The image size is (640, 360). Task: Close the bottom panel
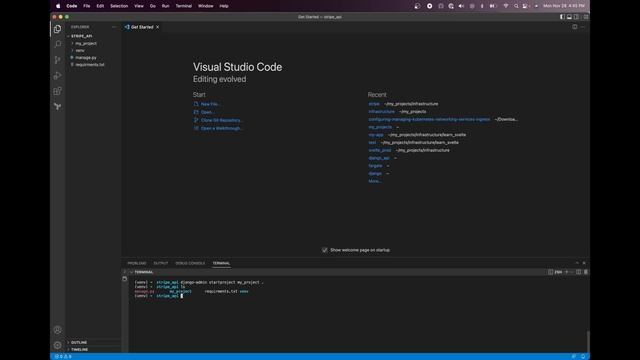coord(584,263)
